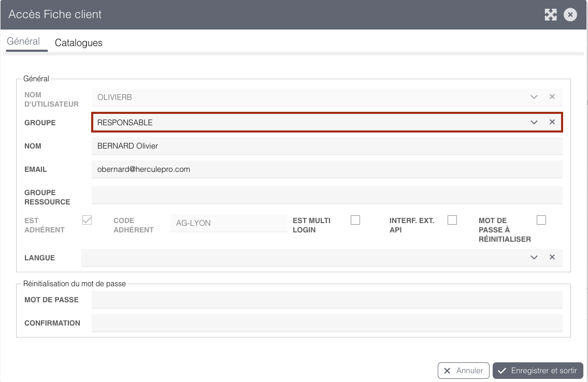
Task: Expand the dialog to full screen
Action: pos(551,14)
